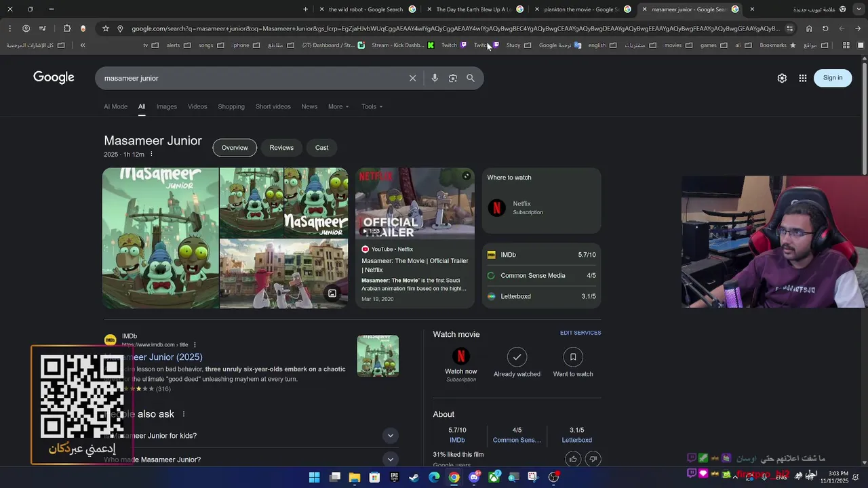Click EDIT SERVICES link
The height and width of the screenshot is (488, 868).
(x=580, y=333)
